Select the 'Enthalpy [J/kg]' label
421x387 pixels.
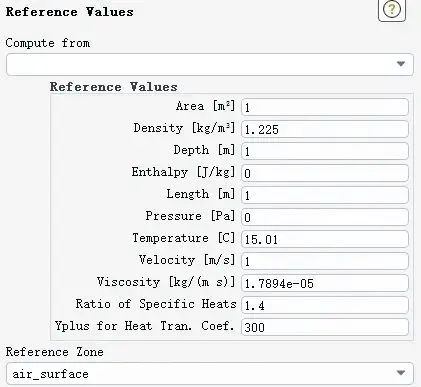click(183, 172)
